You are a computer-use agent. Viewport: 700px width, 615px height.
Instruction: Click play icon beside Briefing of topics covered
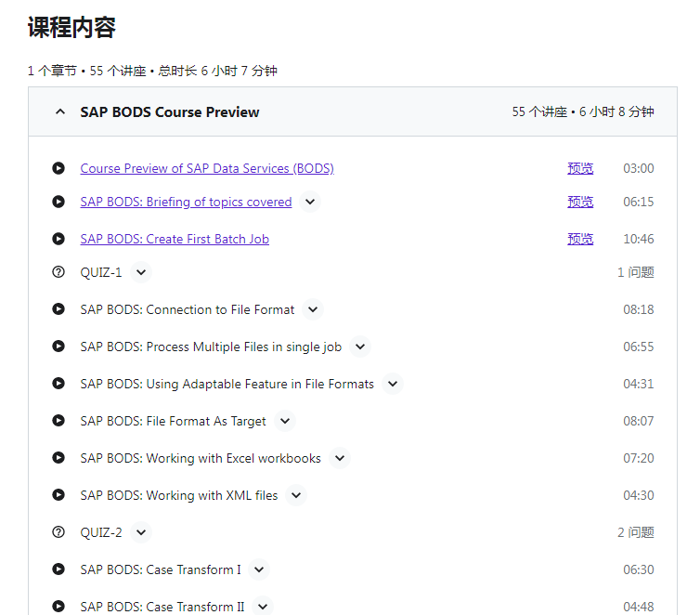tap(58, 202)
